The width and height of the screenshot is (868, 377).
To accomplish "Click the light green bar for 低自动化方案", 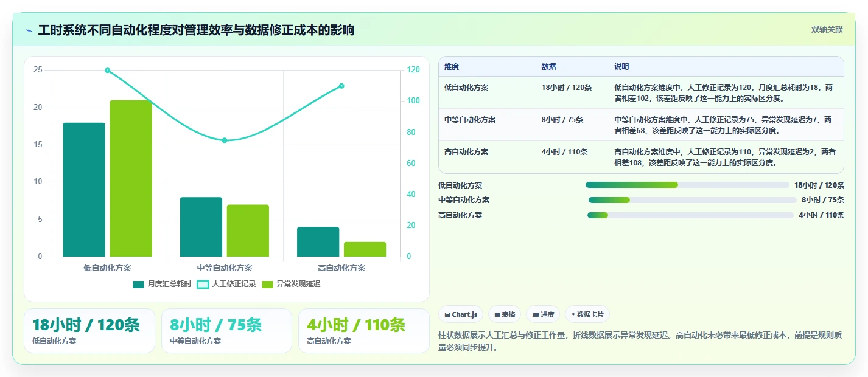I will (x=131, y=179).
